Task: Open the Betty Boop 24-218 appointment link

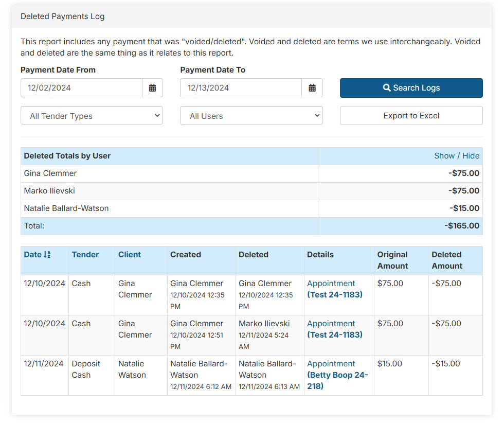Action: [337, 375]
